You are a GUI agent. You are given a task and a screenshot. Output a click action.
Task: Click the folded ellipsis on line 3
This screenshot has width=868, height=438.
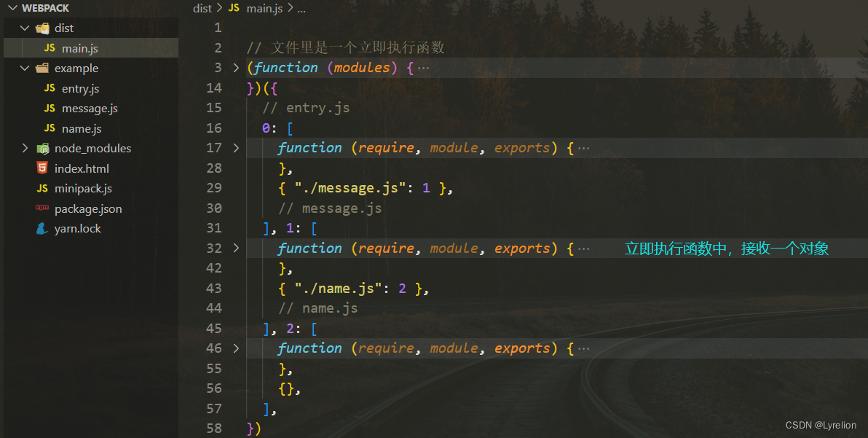point(424,68)
